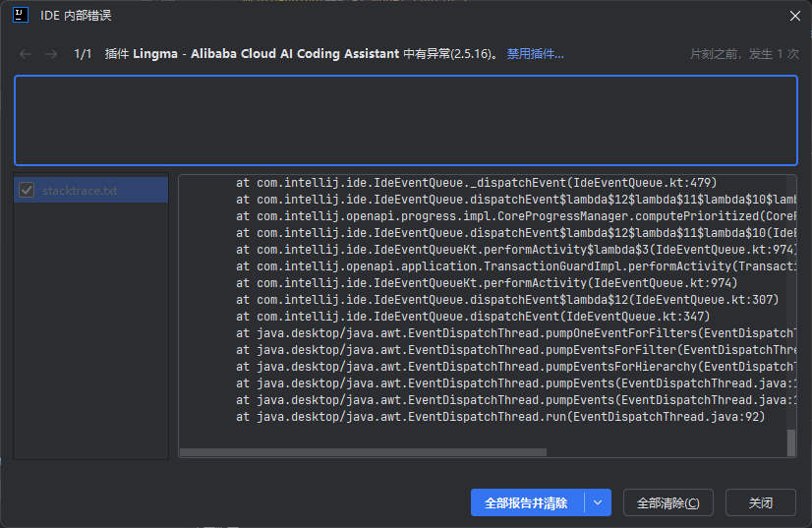
Task: Close the IDE internal error dialog
Action: tap(795, 16)
